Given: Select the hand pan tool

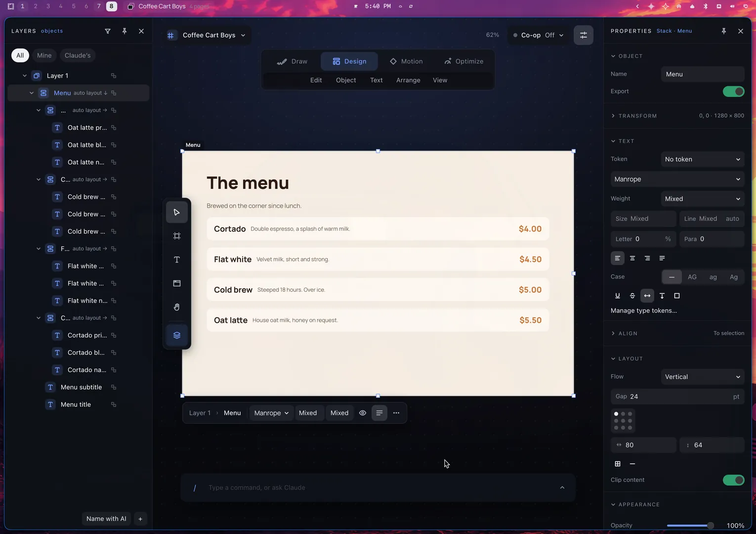Looking at the screenshot, I should tap(177, 307).
